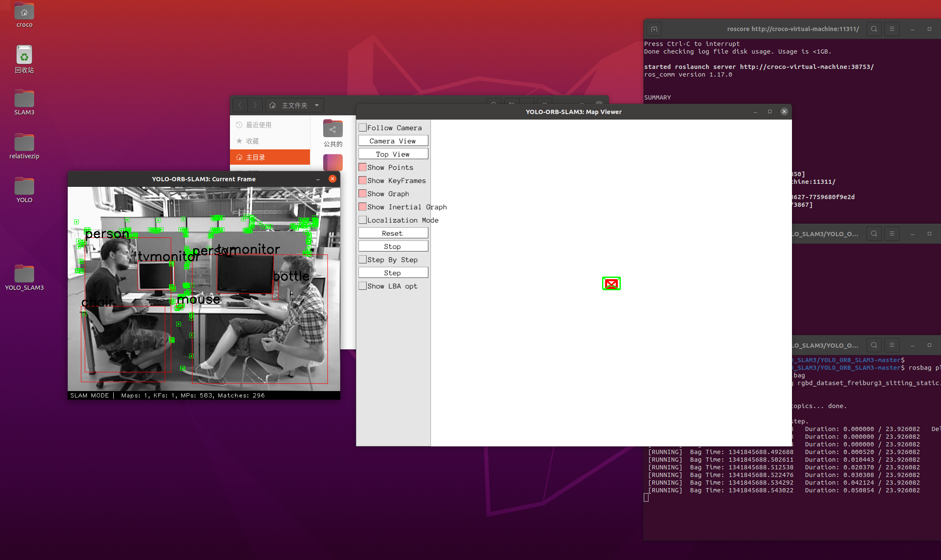Open the SLAM3 desktop folder
This screenshot has width=941, height=560.
(x=24, y=100)
